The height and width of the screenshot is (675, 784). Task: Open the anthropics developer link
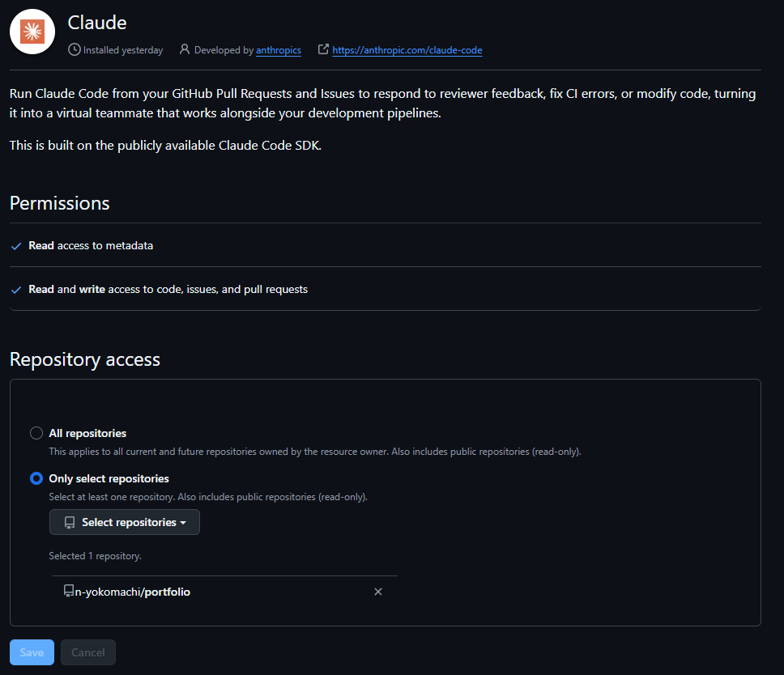click(x=279, y=50)
